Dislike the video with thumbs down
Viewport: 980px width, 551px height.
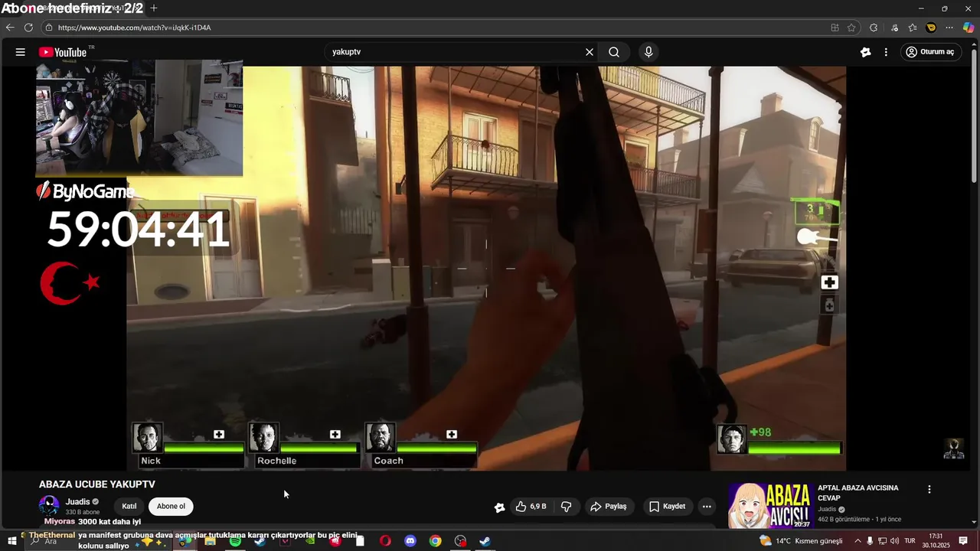coord(567,507)
